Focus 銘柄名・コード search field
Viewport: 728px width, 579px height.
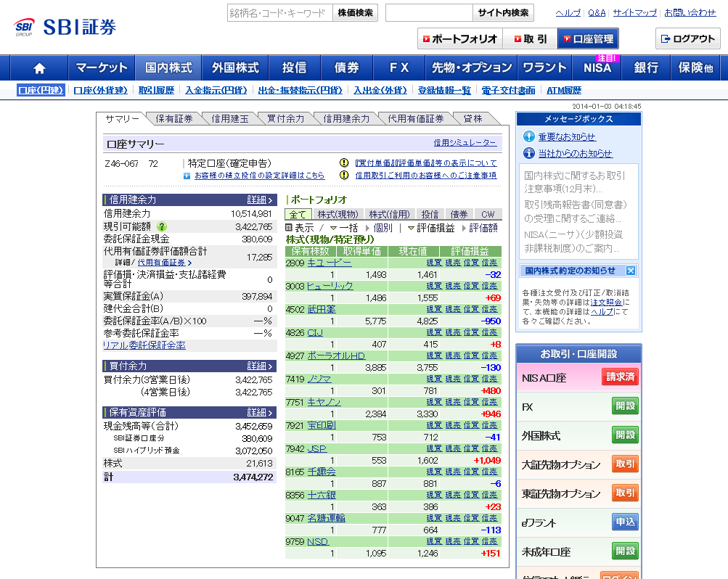point(280,13)
